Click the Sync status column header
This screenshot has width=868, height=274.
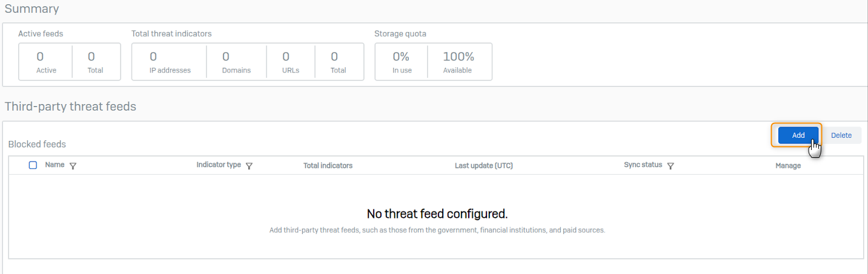point(643,165)
